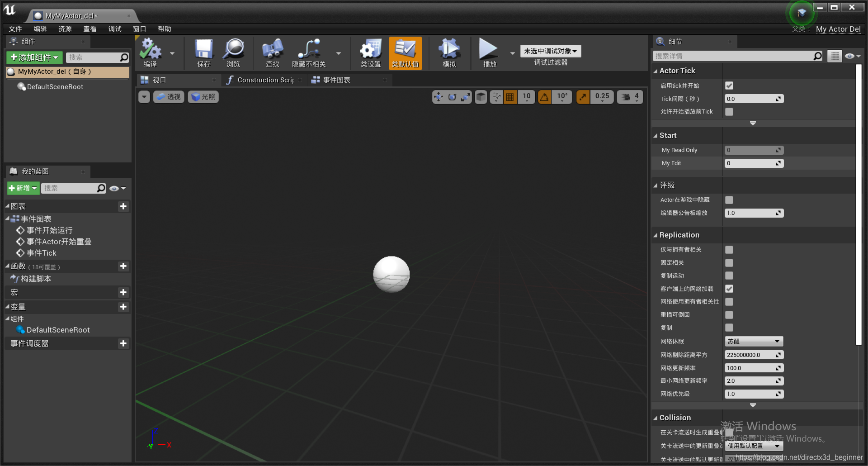
Task: Adjust camera speed icon showing 4
Action: [x=630, y=97]
